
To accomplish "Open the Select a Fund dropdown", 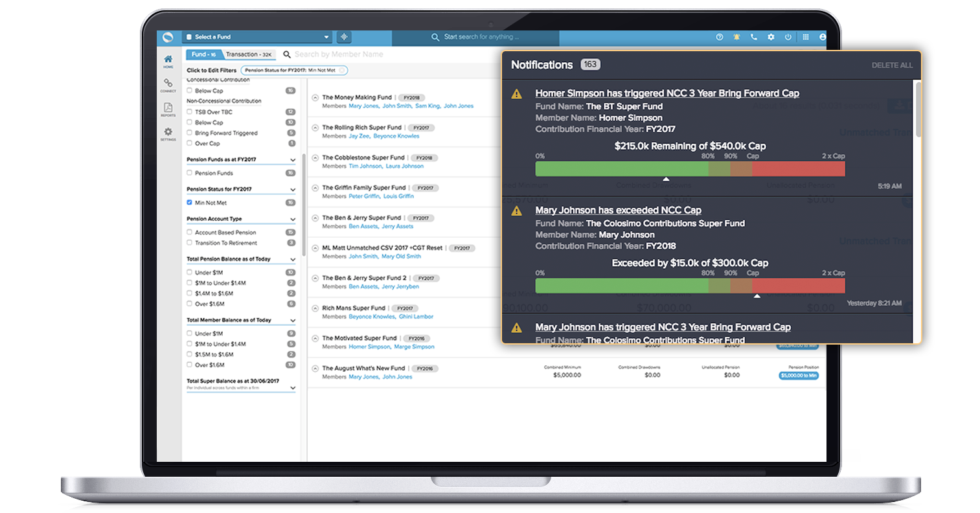I will pos(257,37).
